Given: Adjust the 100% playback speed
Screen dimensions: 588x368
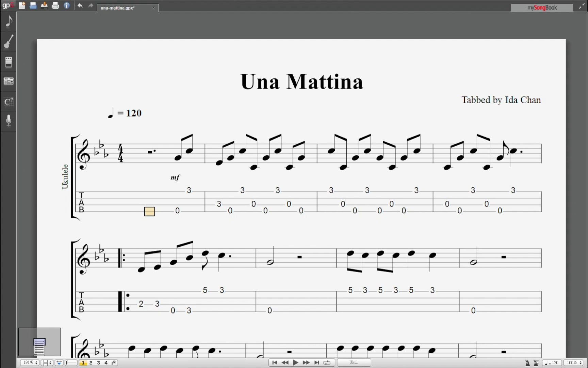Looking at the screenshot, I should 574,363.
